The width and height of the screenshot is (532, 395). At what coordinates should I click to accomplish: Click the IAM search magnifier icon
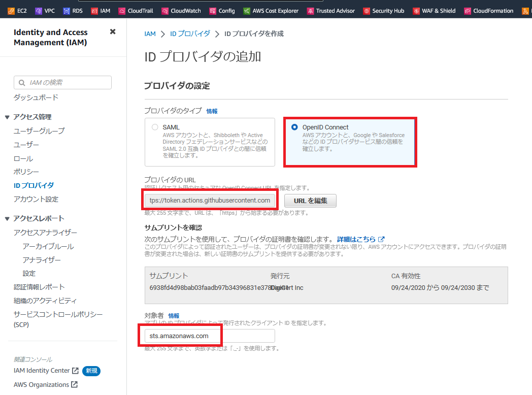[x=22, y=82]
